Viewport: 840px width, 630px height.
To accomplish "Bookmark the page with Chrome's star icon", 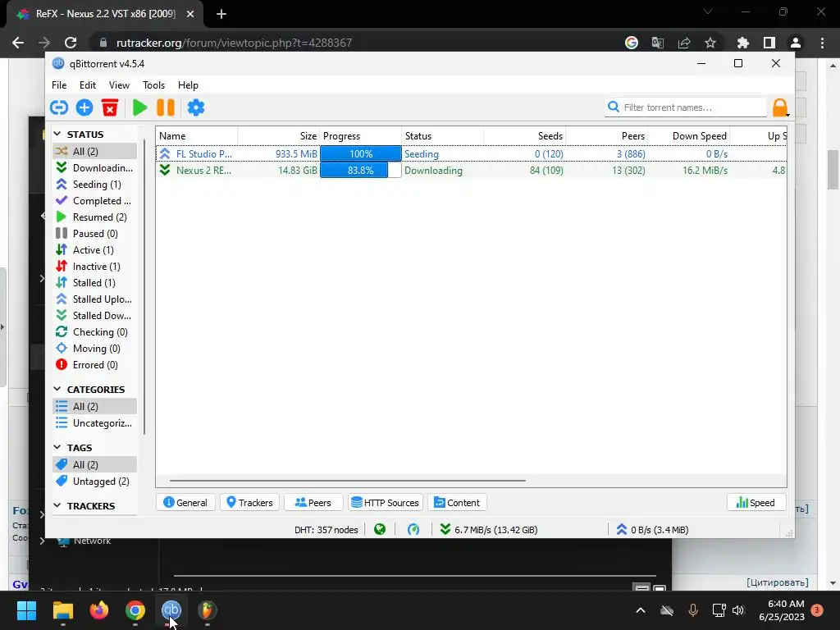I will [x=710, y=43].
